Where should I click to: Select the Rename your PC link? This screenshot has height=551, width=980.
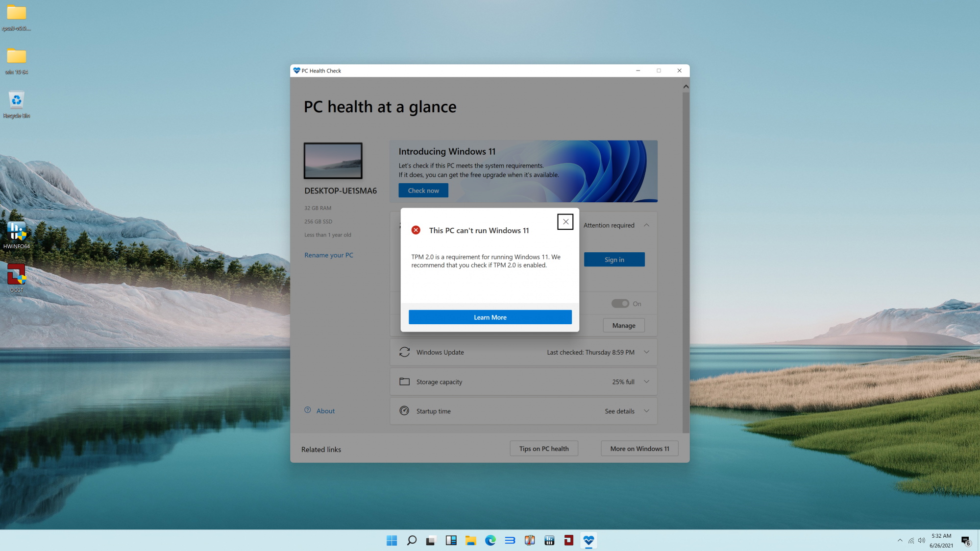[x=328, y=255]
